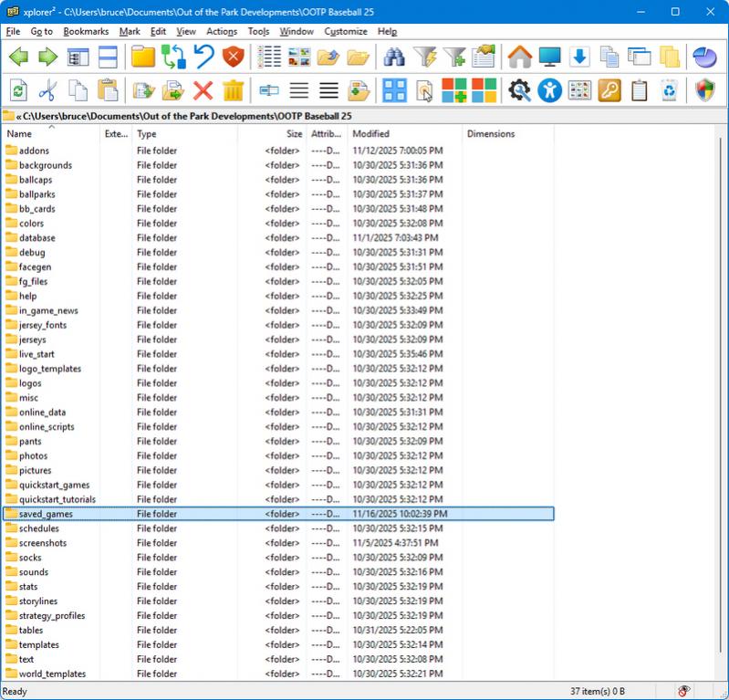729x700 pixels.
Task: Toggle the dual pane split icon
Action: point(109,57)
